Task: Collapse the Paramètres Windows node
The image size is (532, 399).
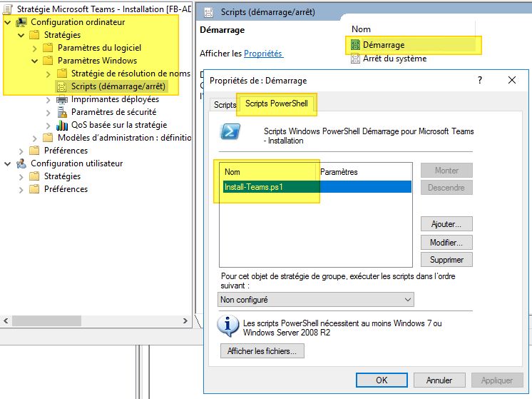Action: 35,61
